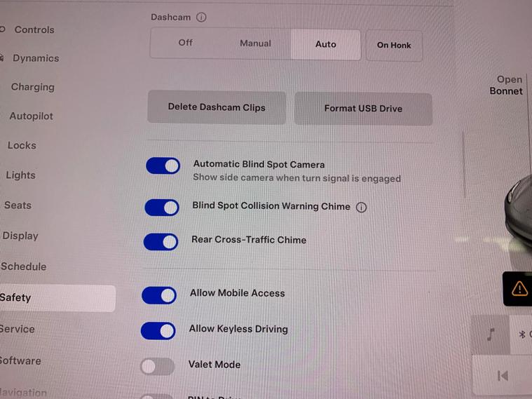Toggle Automatic Blind Spot Camera off

pyautogui.click(x=163, y=165)
